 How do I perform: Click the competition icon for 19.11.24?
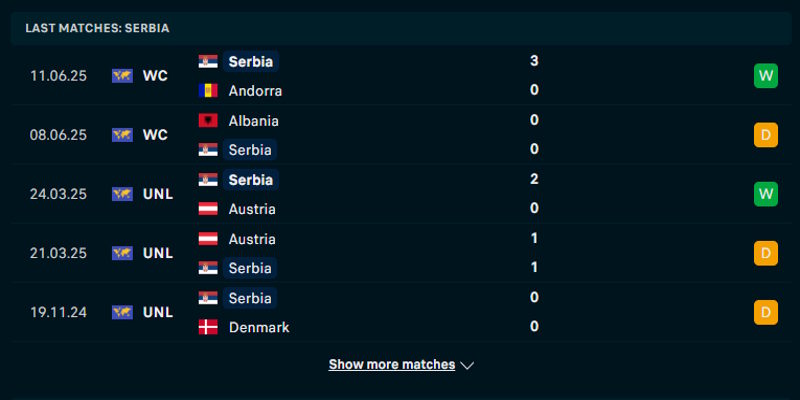coord(122,312)
